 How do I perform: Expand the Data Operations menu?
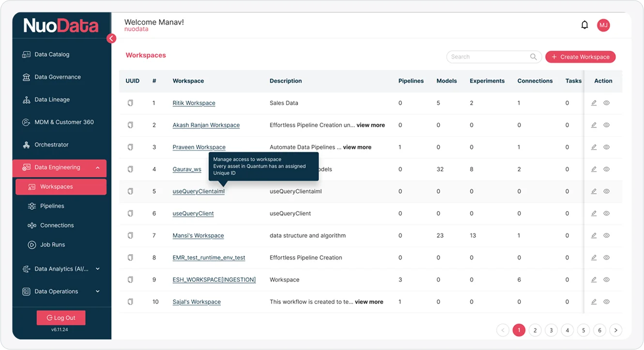(98, 291)
